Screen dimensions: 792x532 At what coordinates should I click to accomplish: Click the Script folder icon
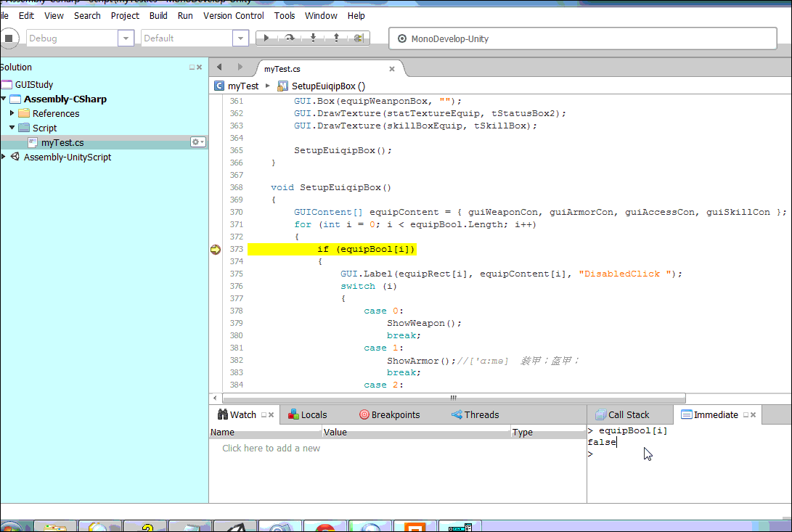(24, 127)
